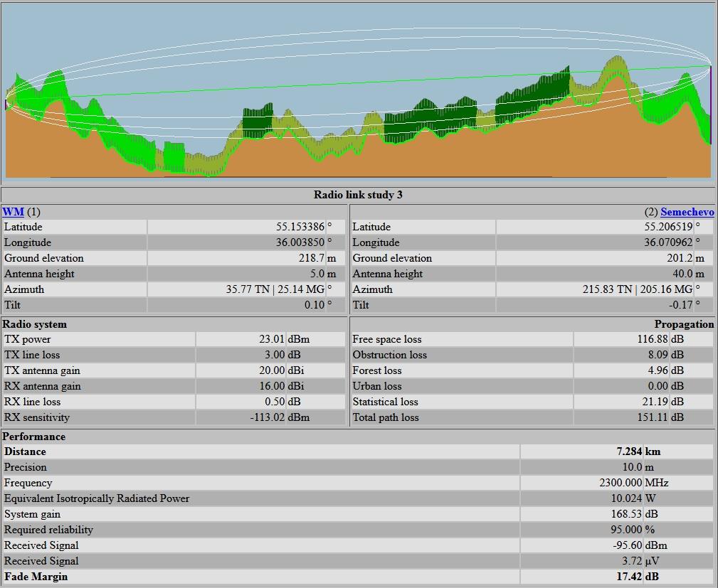Click the Semechevo longitude value 36.070962

coord(667,242)
